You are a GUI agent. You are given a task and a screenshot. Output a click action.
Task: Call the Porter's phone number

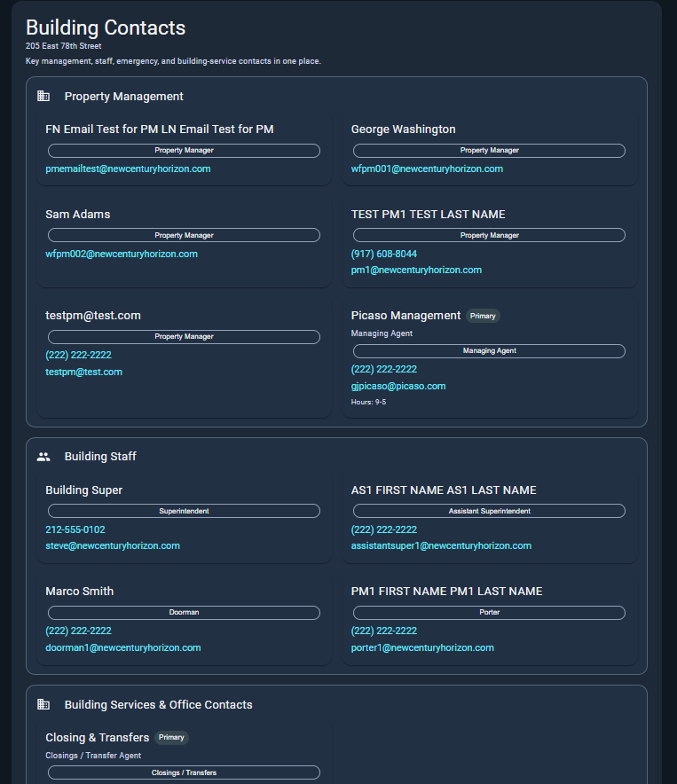click(x=384, y=631)
